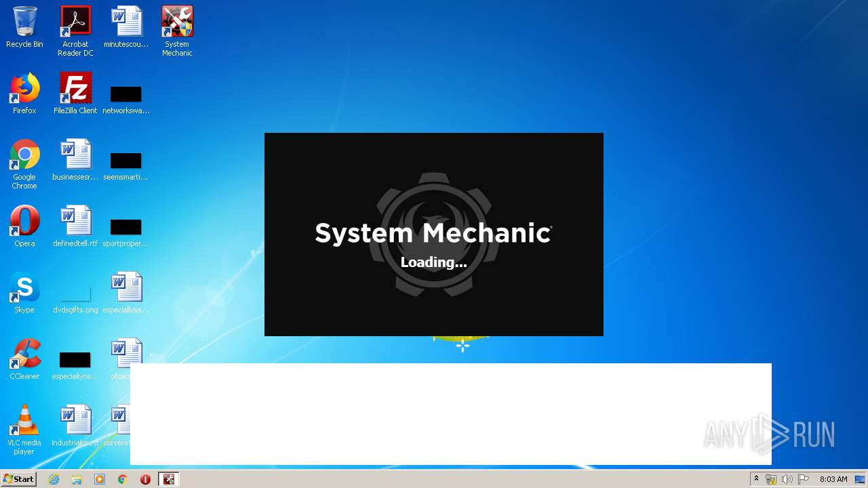Select the sportproper... desktop file icon
868x488 pixels.
(126, 232)
